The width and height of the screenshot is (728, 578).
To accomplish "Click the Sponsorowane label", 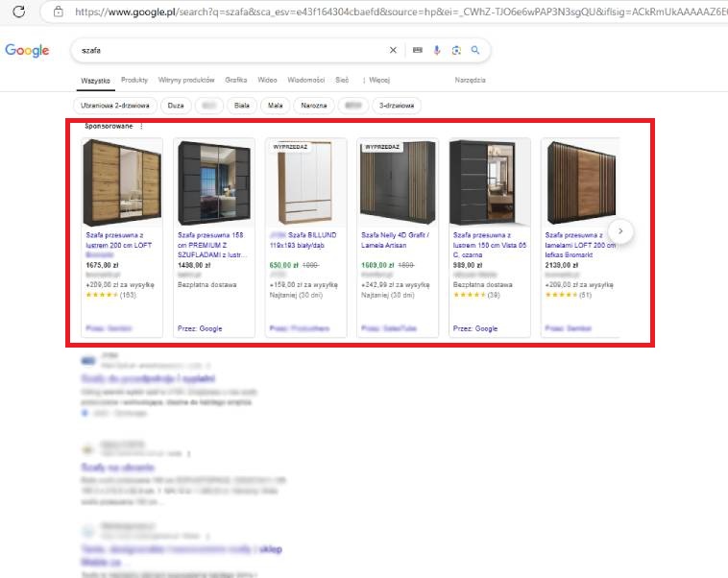I will (109, 126).
